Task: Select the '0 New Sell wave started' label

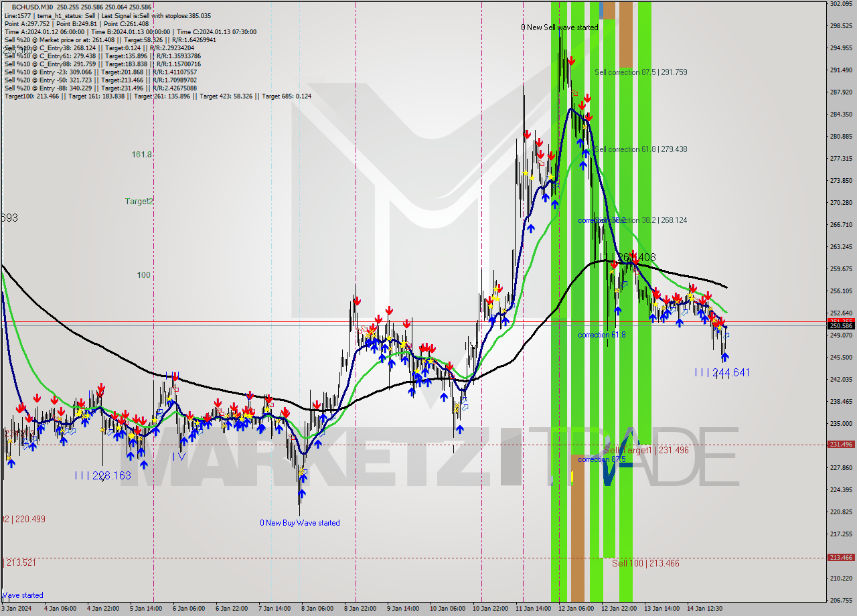Action: click(560, 27)
